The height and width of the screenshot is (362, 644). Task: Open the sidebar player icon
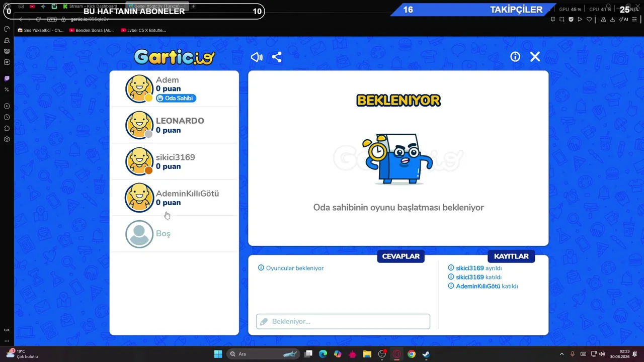(7, 106)
